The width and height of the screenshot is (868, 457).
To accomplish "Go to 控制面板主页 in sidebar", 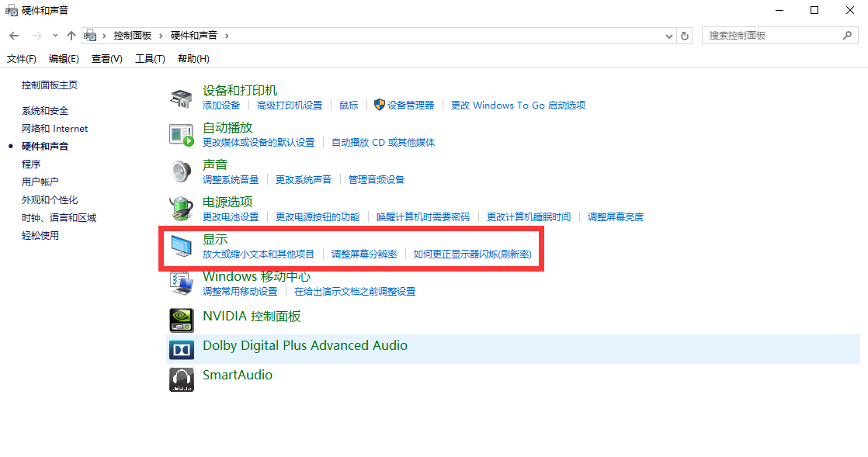I will [x=50, y=85].
